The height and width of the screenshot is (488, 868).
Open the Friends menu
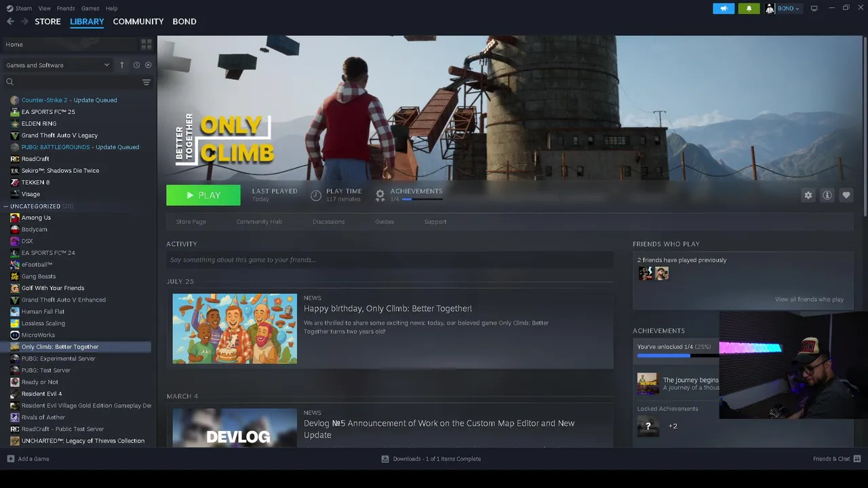point(66,8)
